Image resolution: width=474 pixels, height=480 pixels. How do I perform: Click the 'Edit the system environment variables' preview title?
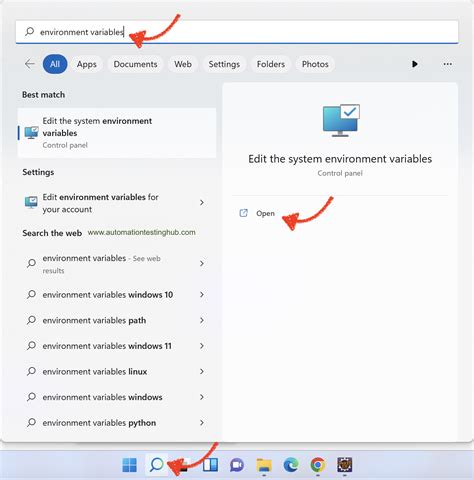coord(340,159)
